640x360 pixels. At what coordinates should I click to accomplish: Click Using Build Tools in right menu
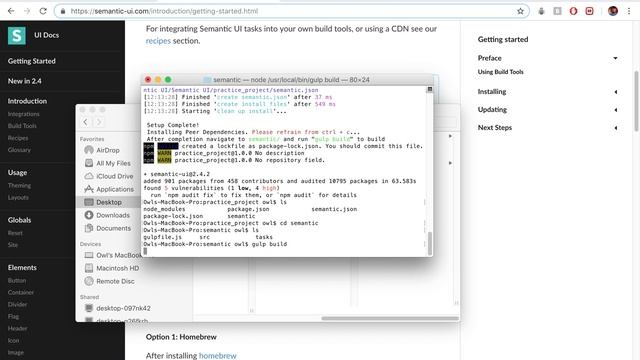(500, 72)
